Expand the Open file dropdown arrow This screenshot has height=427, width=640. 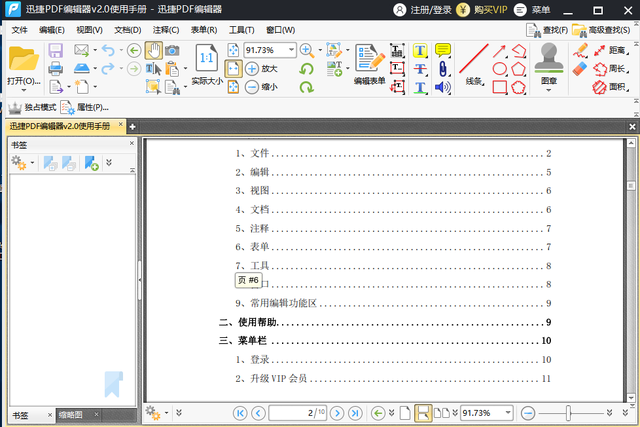[x=24, y=90]
